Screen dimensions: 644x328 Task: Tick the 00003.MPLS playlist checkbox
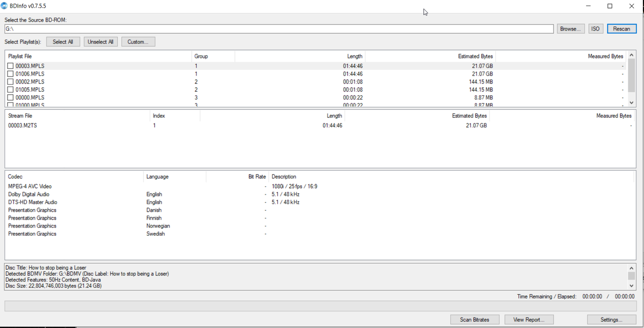[11, 66]
